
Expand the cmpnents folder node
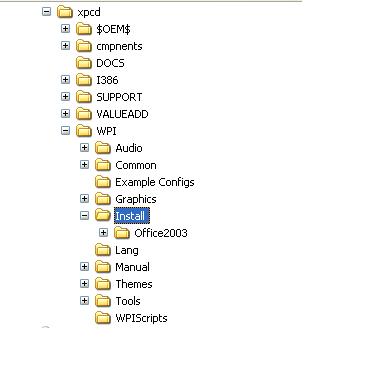point(66,46)
